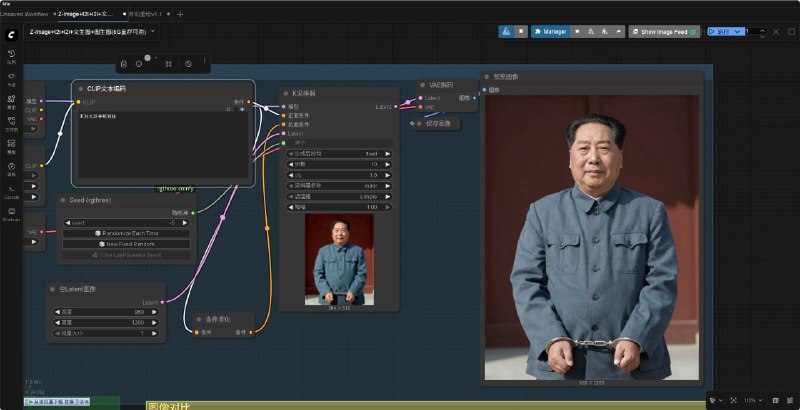This screenshot has width=800, height=410.
Task: Click the large preview image output
Action: pos(592,237)
